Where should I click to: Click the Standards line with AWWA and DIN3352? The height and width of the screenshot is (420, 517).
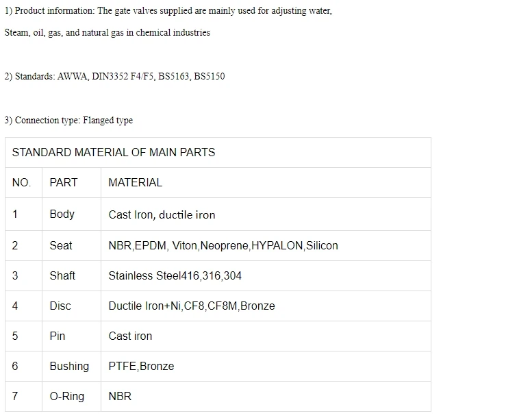click(x=115, y=76)
